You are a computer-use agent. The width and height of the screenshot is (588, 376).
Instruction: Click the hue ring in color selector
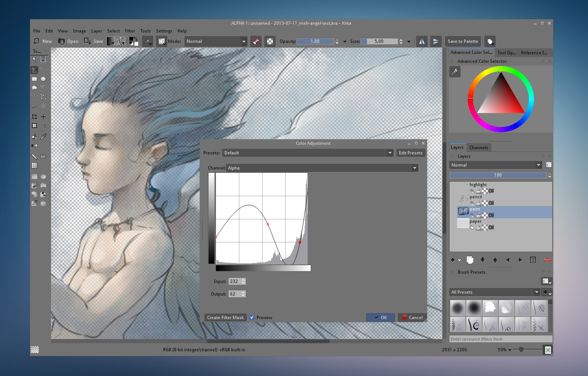tap(530, 99)
